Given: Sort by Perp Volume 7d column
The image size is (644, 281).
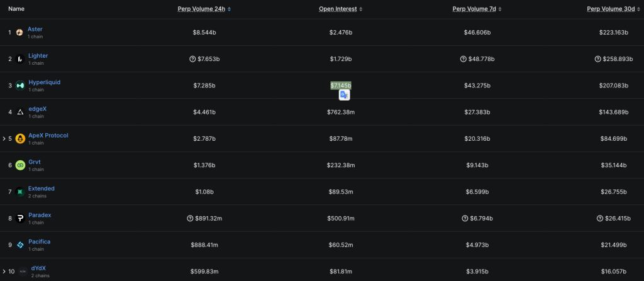Looking at the screenshot, I should pos(476,9).
